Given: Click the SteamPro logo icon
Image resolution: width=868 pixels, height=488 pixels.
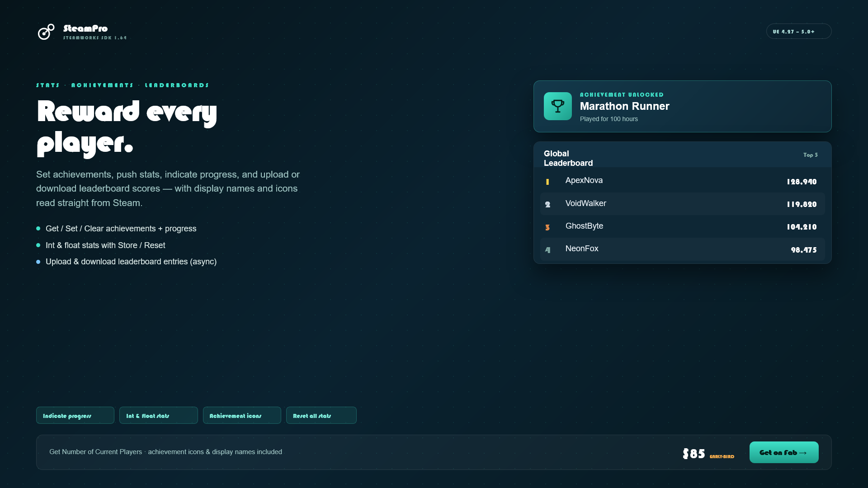Looking at the screenshot, I should [46, 32].
